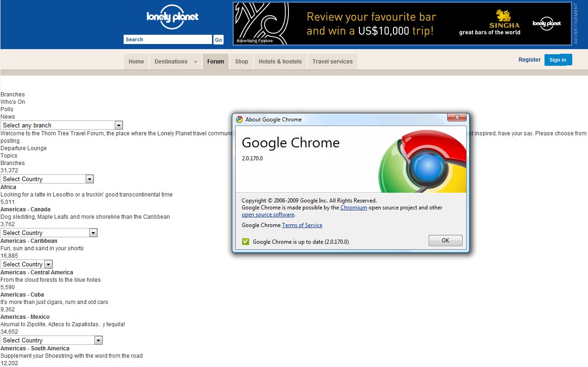The width and height of the screenshot is (588, 367).
Task: Click the Sign in button
Action: (558, 60)
